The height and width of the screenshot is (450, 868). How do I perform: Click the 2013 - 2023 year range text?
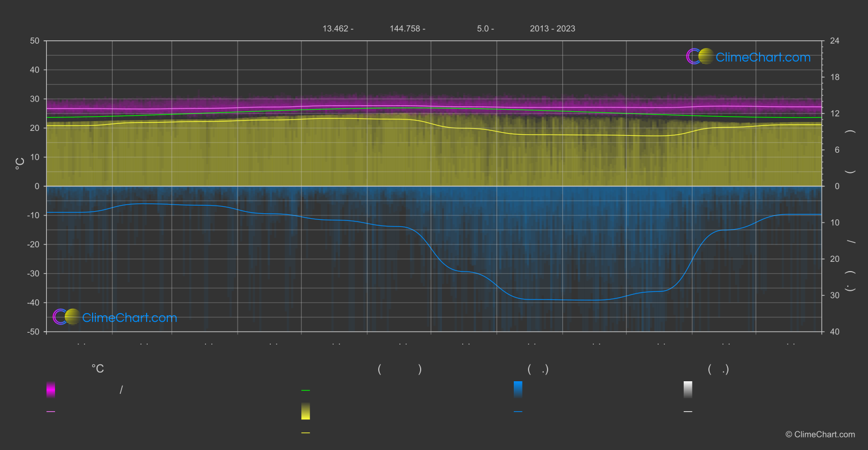tap(552, 28)
